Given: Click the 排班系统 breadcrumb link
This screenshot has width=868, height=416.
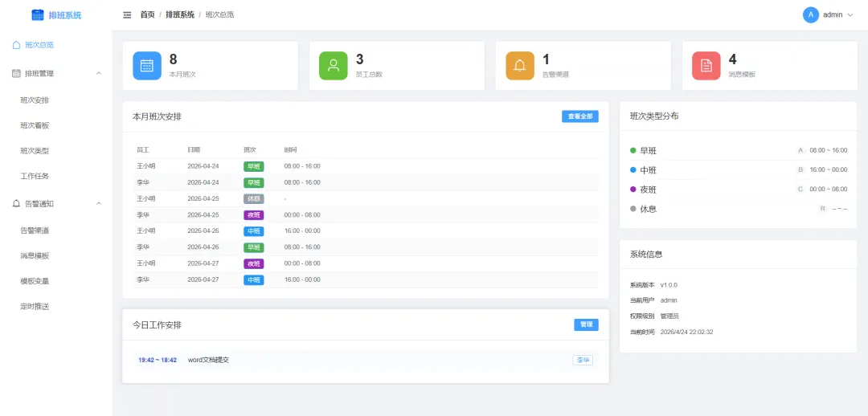Looking at the screenshot, I should pos(180,15).
